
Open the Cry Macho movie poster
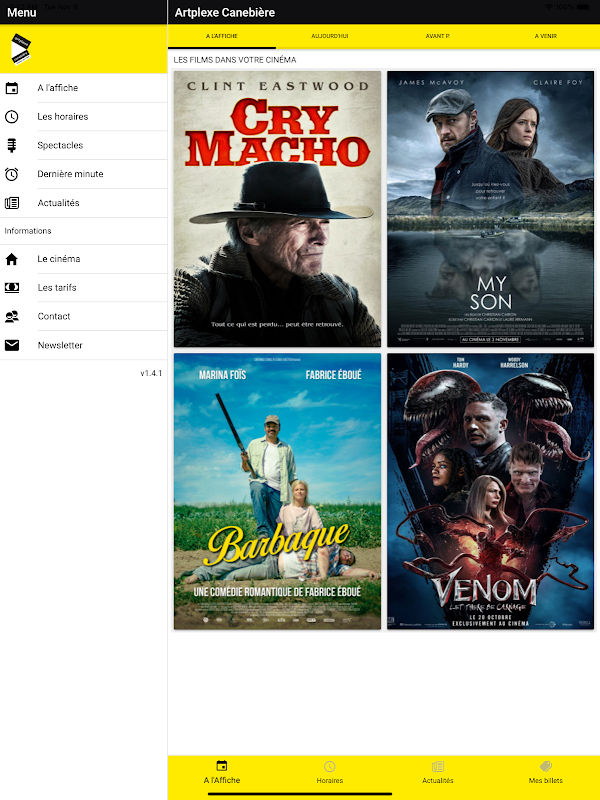pos(278,209)
